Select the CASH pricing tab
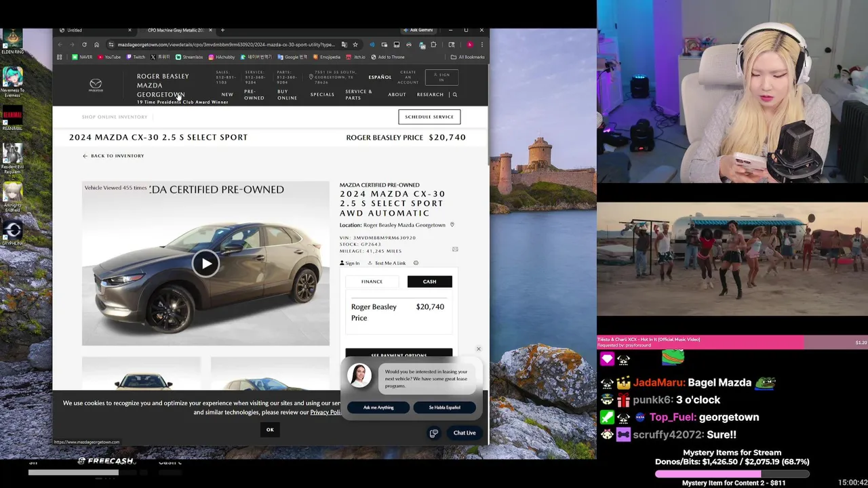Image resolution: width=868 pixels, height=488 pixels. 429,281
